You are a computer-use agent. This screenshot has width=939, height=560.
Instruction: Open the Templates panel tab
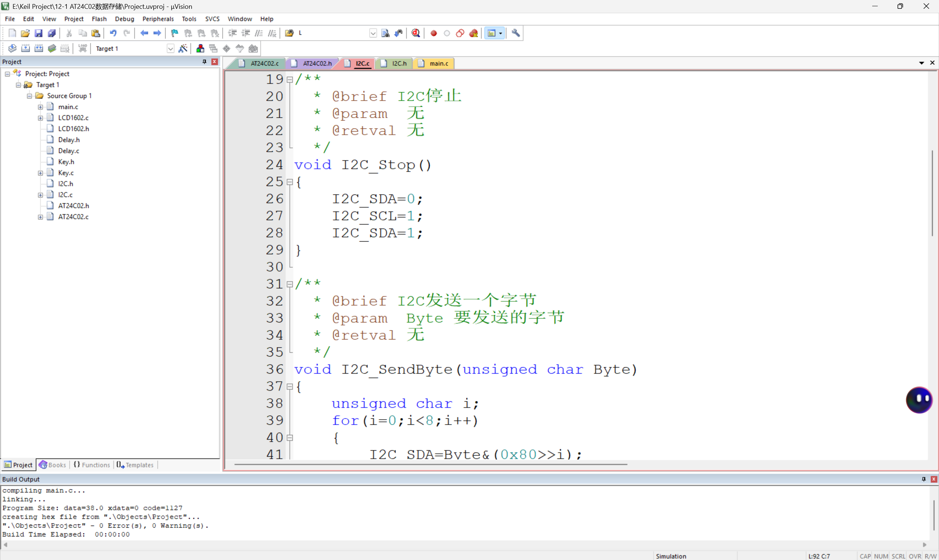click(x=135, y=465)
